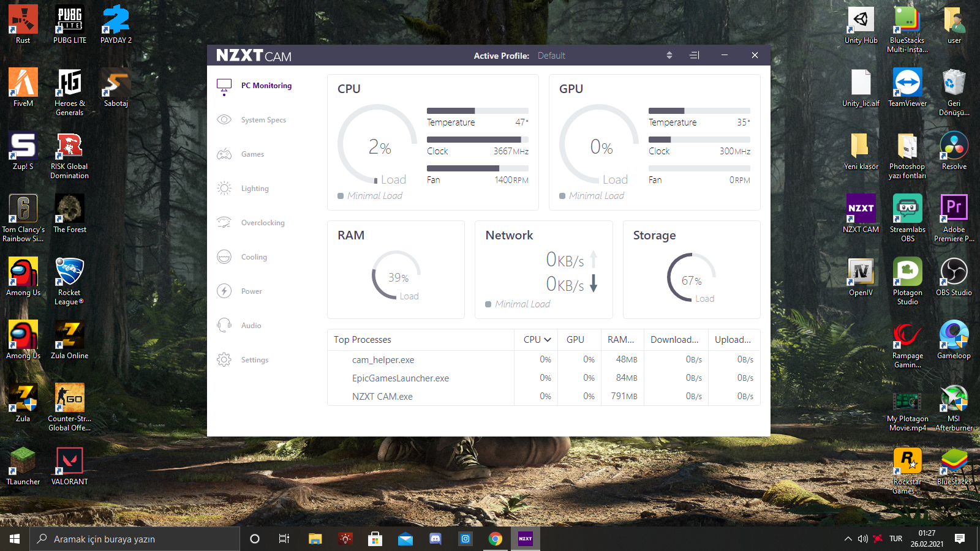Select the PAYDAY 2 desktop icon
This screenshot has width=980, height=551.
pyautogui.click(x=116, y=24)
